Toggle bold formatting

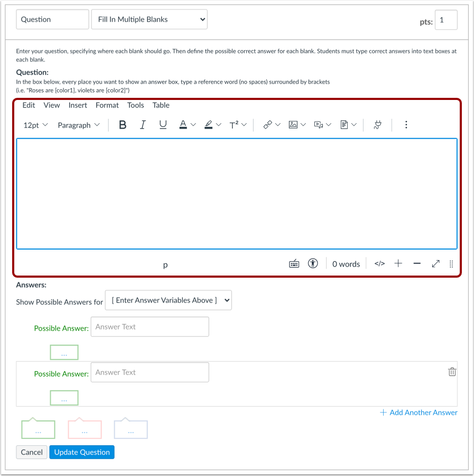[x=122, y=124]
